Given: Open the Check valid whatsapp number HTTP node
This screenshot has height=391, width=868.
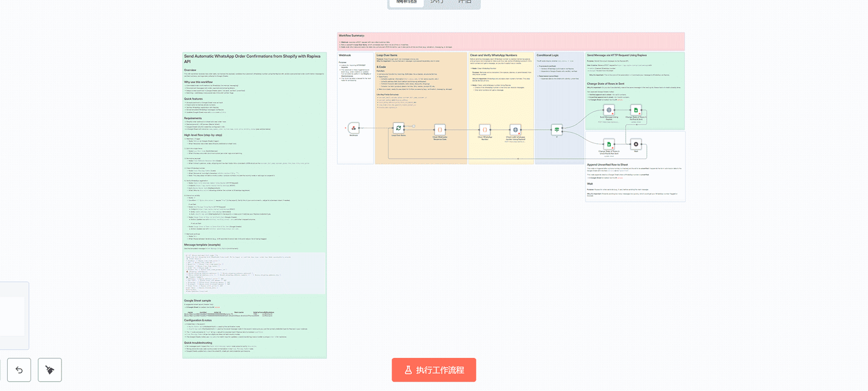Looking at the screenshot, I should (x=515, y=130).
